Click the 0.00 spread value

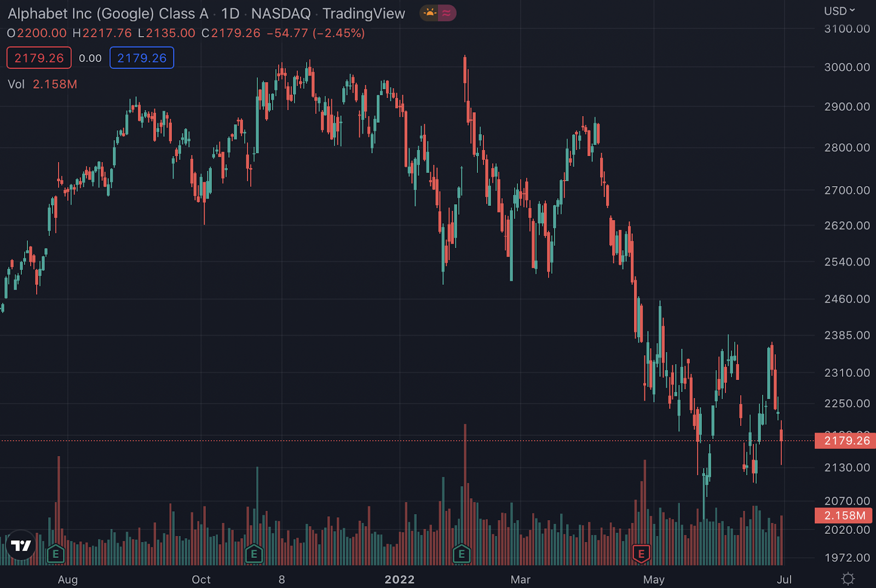[x=90, y=58]
